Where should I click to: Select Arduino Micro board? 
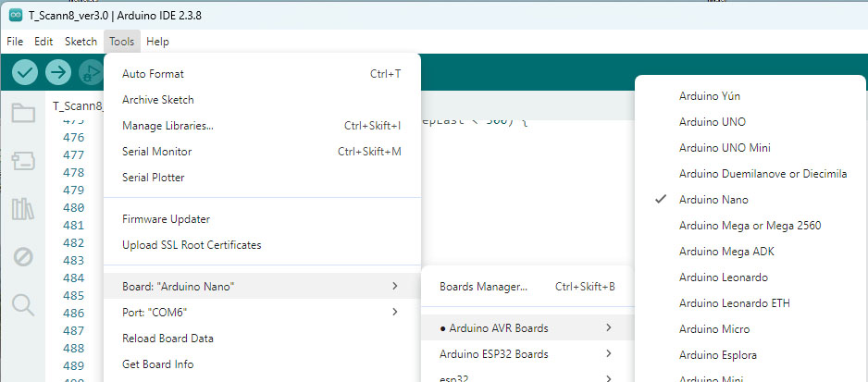coord(750,329)
